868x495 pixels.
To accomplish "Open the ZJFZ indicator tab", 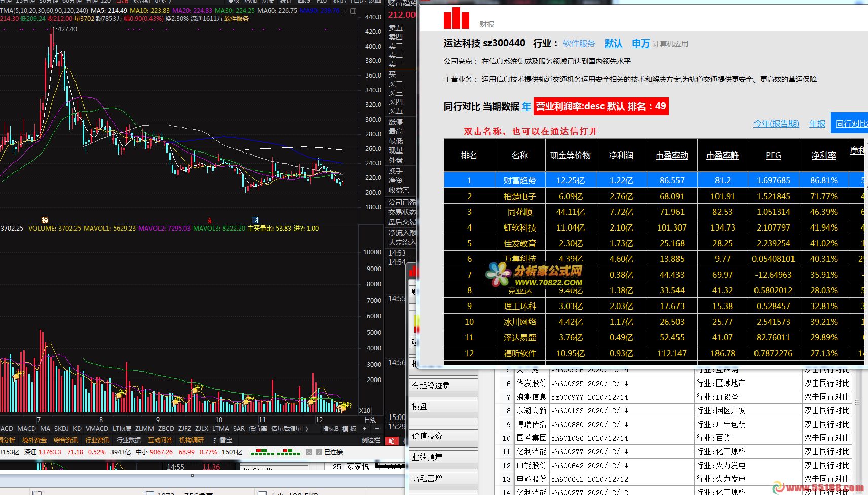I will coord(184,429).
